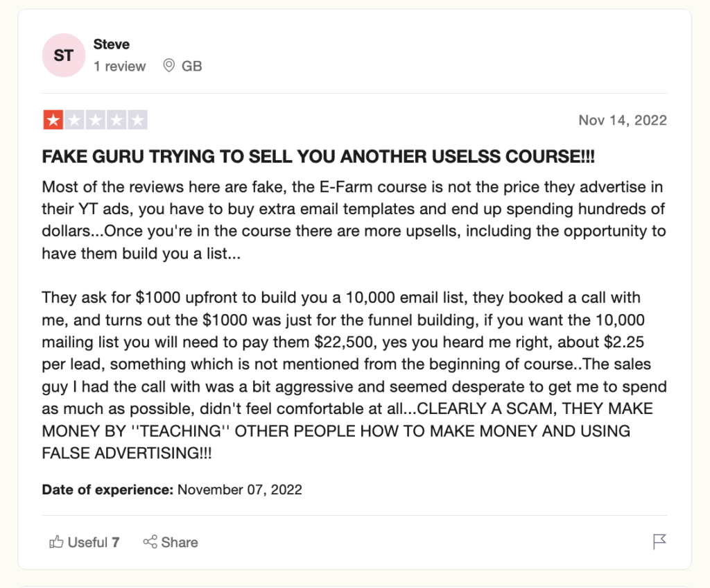The height and width of the screenshot is (588, 710).
Task: Click the Date of experience line
Action: 172,490
